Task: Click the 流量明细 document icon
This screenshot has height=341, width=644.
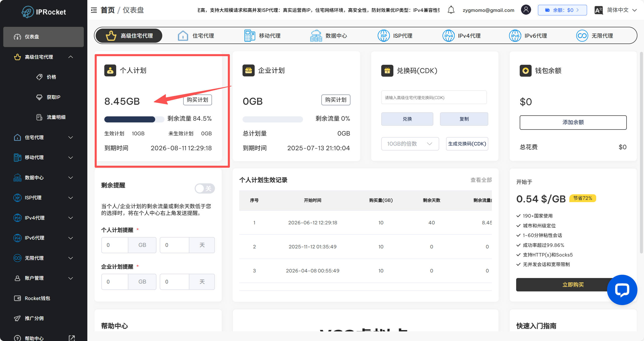Action: pyautogui.click(x=39, y=117)
